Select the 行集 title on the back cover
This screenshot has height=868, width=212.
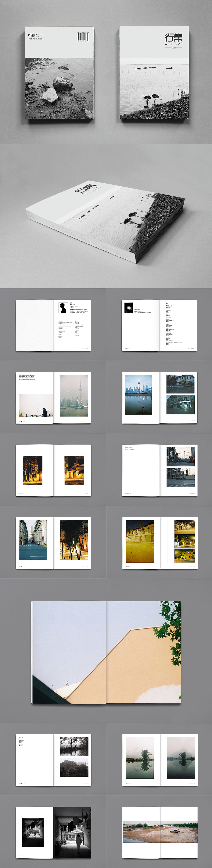click(x=32, y=35)
